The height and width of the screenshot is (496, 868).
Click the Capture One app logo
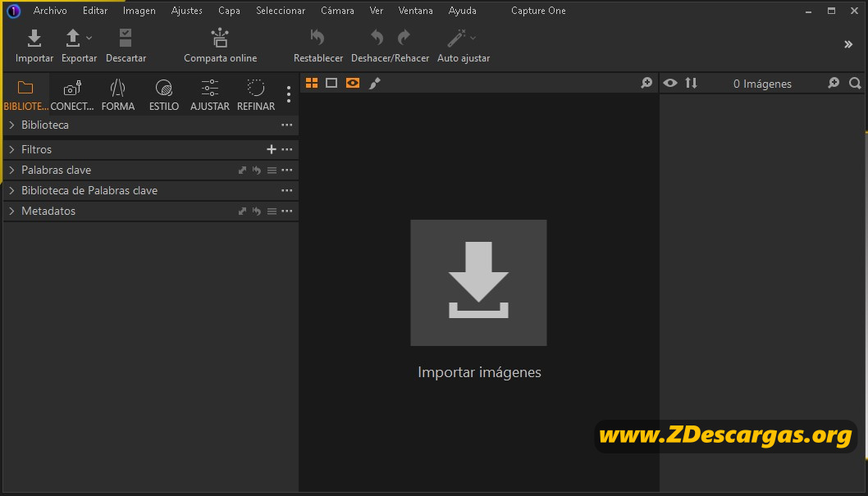click(13, 11)
